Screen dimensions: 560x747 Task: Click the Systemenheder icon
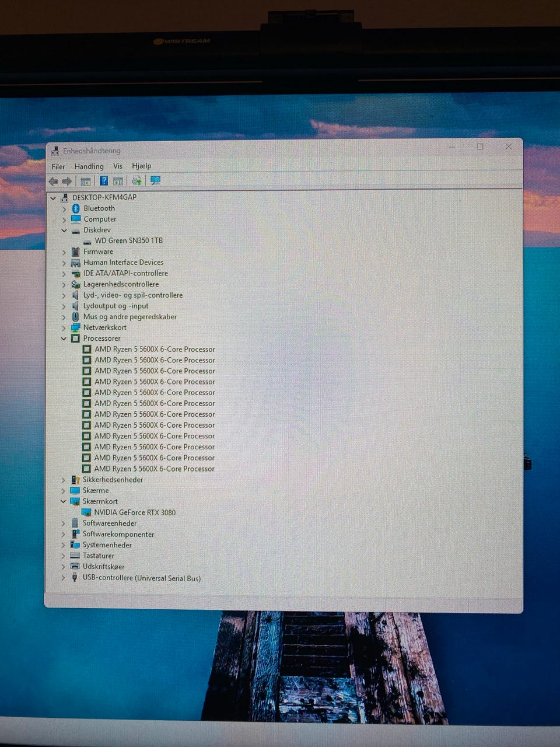pyautogui.click(x=75, y=544)
